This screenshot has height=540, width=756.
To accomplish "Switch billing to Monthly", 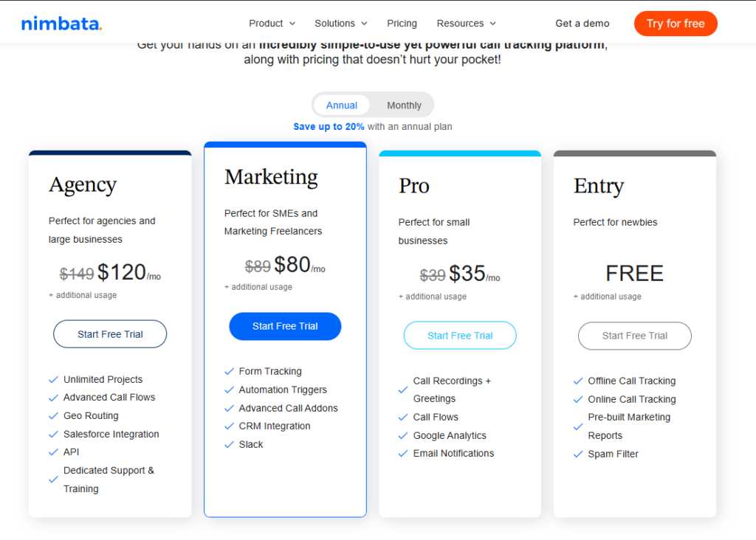I will coord(404,105).
